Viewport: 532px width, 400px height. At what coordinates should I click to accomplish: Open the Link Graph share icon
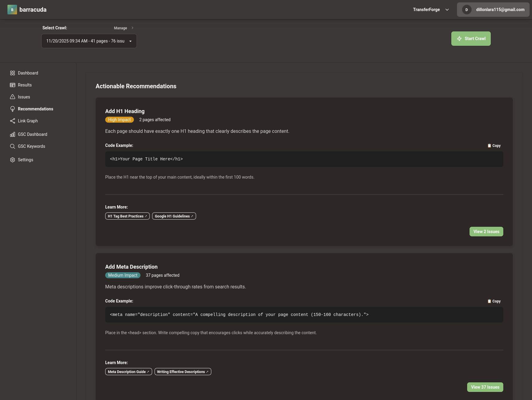[x=13, y=121]
